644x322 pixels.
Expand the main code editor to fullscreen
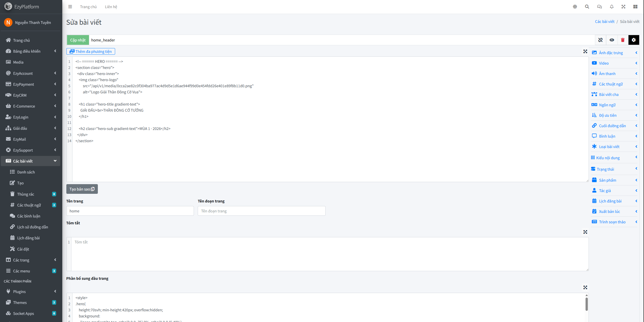[x=585, y=51]
